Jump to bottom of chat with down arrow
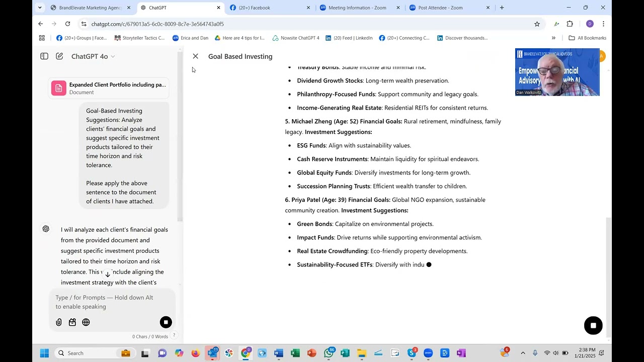 point(108,275)
